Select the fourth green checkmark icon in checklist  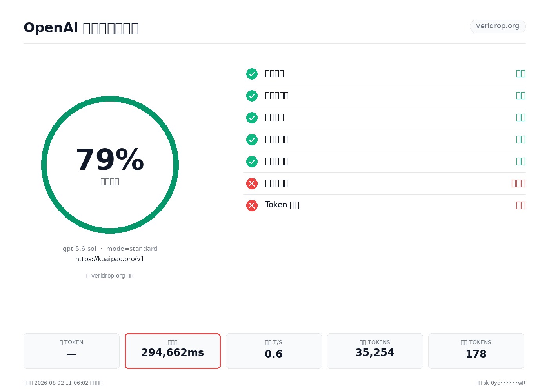(x=252, y=140)
